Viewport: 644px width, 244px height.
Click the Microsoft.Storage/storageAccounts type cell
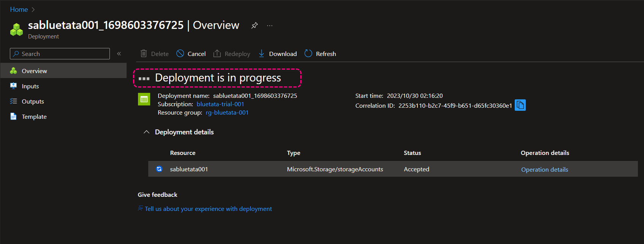click(x=335, y=169)
